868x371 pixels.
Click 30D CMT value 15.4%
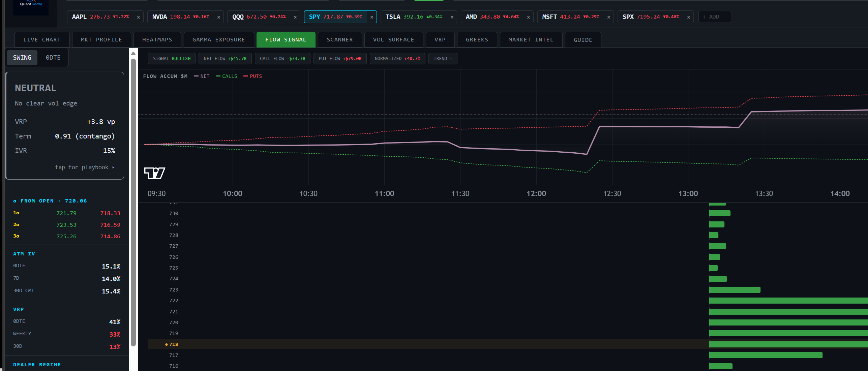pos(111,291)
